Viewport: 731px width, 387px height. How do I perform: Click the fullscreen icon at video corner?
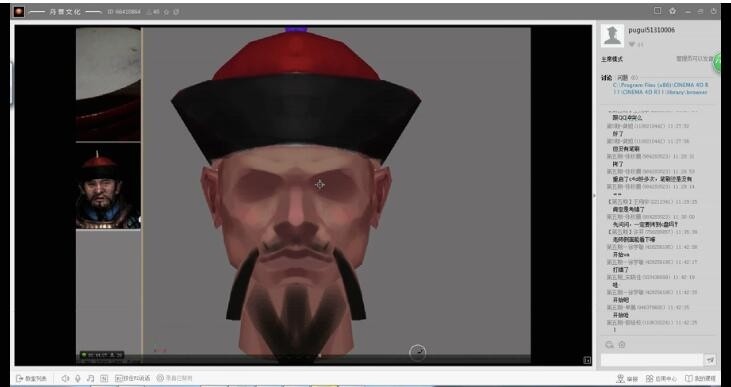(587, 360)
